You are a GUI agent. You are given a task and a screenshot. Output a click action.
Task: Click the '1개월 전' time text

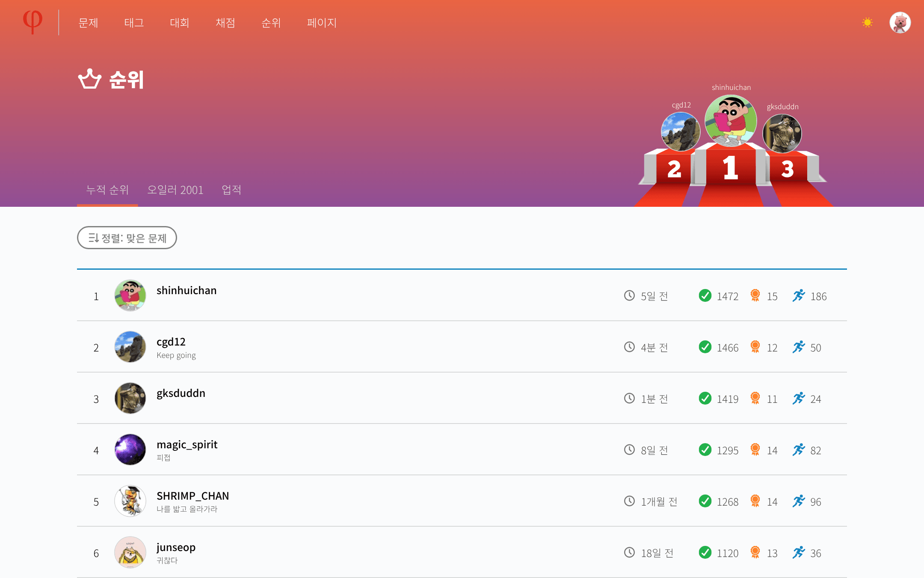pyautogui.click(x=659, y=502)
